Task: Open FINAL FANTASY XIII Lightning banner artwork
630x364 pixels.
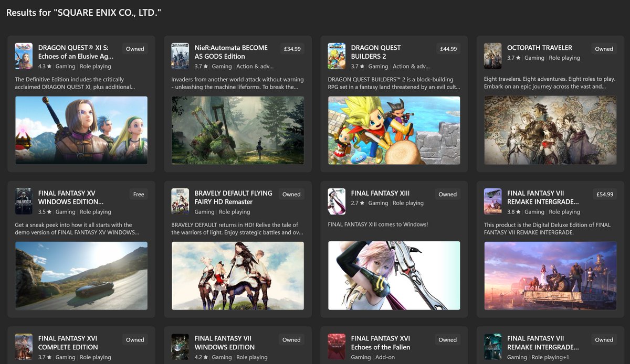Action: point(394,275)
